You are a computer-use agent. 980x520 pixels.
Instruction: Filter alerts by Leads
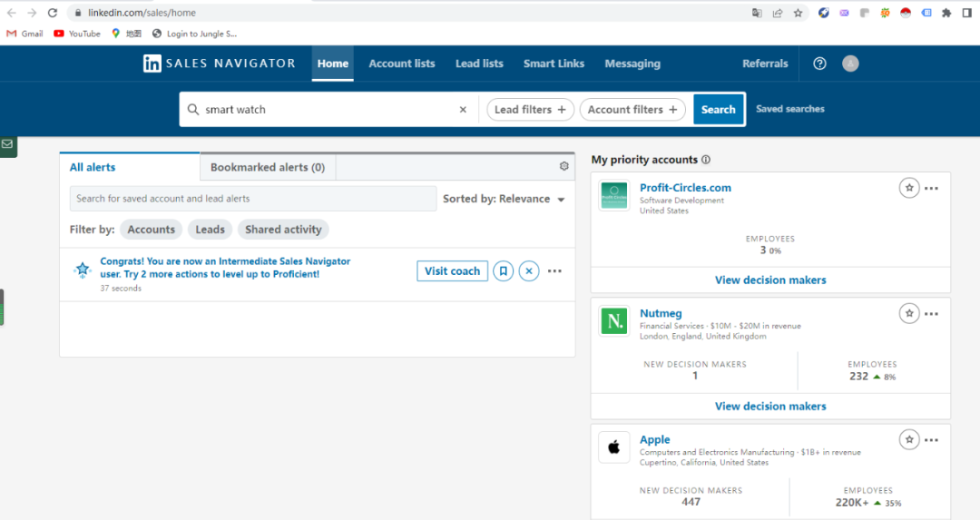click(210, 230)
